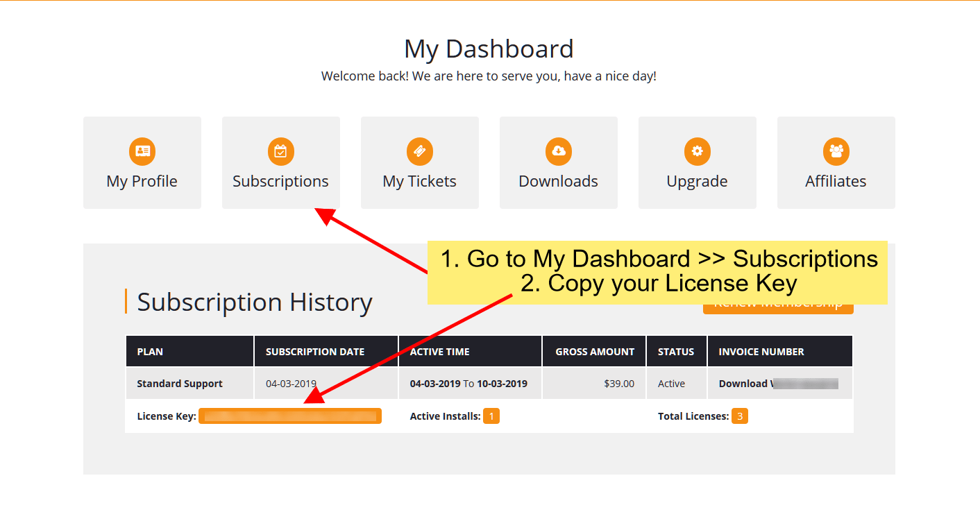Screen dimensions: 980x512
Task: Click the My Profile ID card icon
Action: click(142, 151)
